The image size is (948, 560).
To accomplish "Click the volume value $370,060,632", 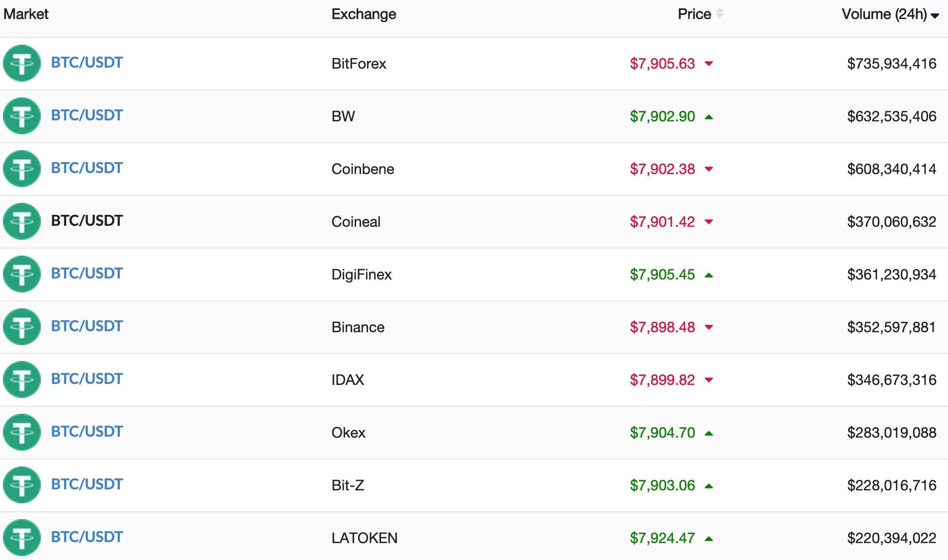I will coord(891,222).
